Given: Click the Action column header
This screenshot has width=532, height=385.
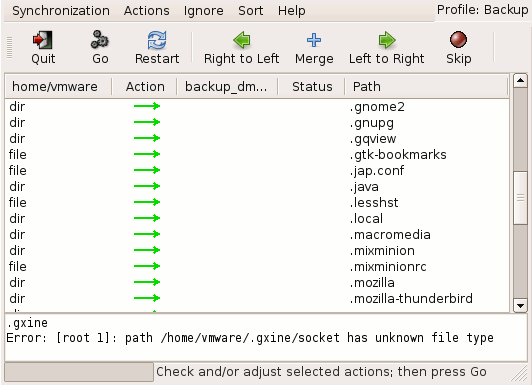Looking at the screenshot, I should [x=144, y=86].
